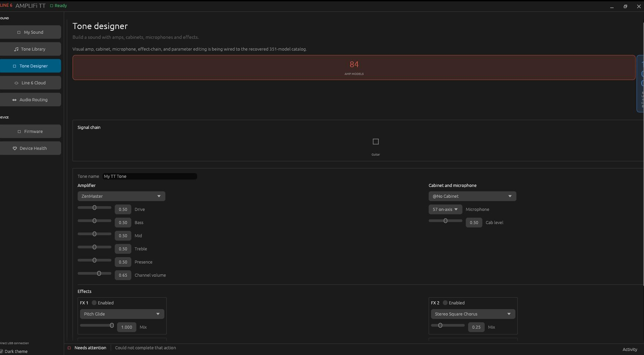The width and height of the screenshot is (644, 355).
Task: Click the Mid slider handle
Action: [95, 234]
